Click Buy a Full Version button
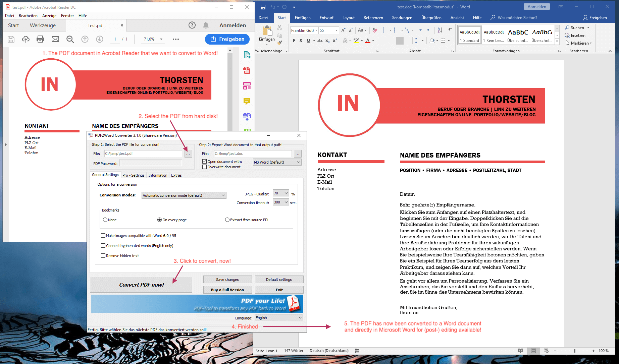 (x=227, y=290)
